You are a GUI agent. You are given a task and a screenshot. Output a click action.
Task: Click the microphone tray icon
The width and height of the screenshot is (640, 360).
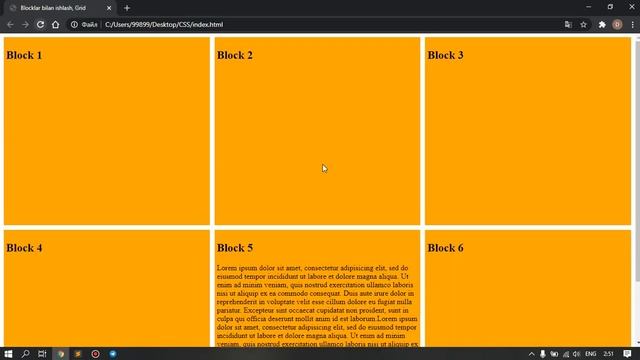coord(542,354)
